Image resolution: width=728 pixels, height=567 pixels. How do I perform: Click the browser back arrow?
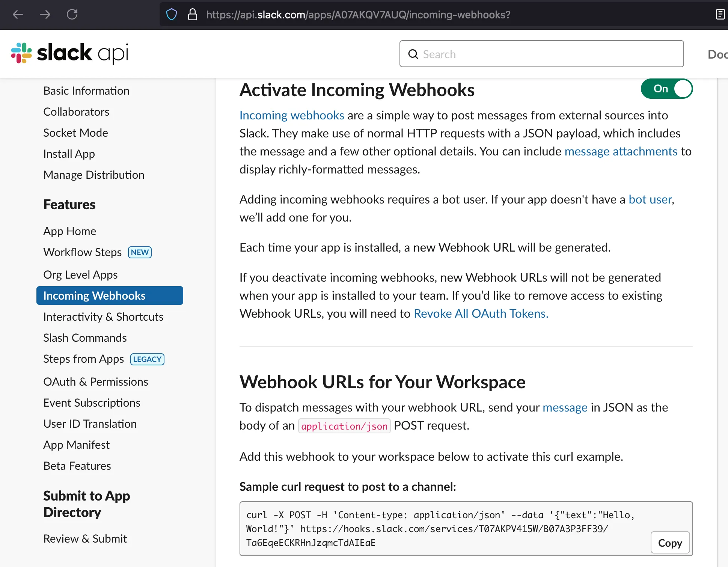click(x=18, y=15)
